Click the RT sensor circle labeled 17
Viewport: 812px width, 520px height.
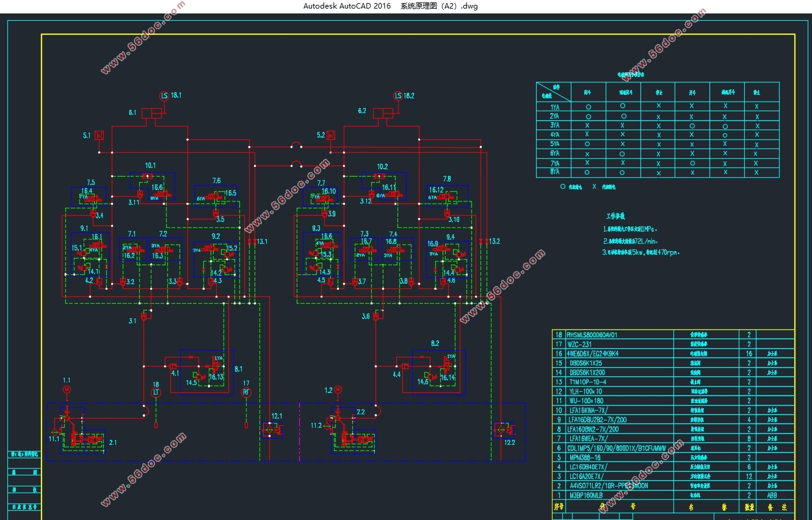(x=247, y=392)
